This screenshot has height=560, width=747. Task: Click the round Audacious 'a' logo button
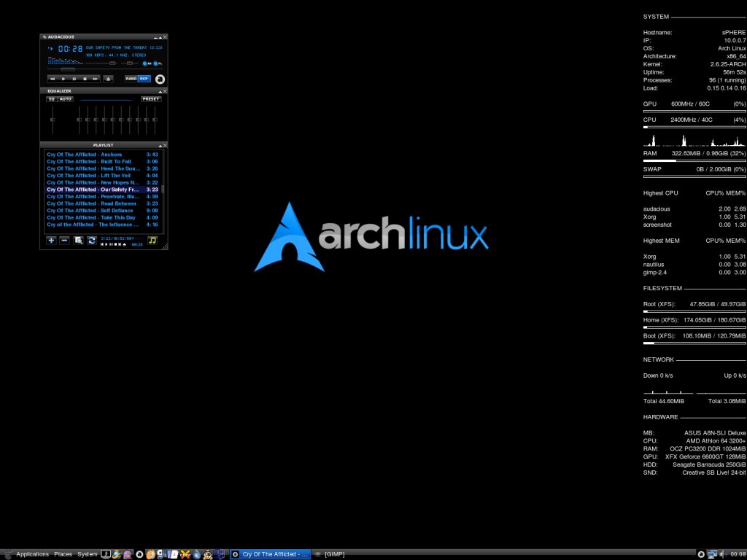pyautogui.click(x=160, y=79)
